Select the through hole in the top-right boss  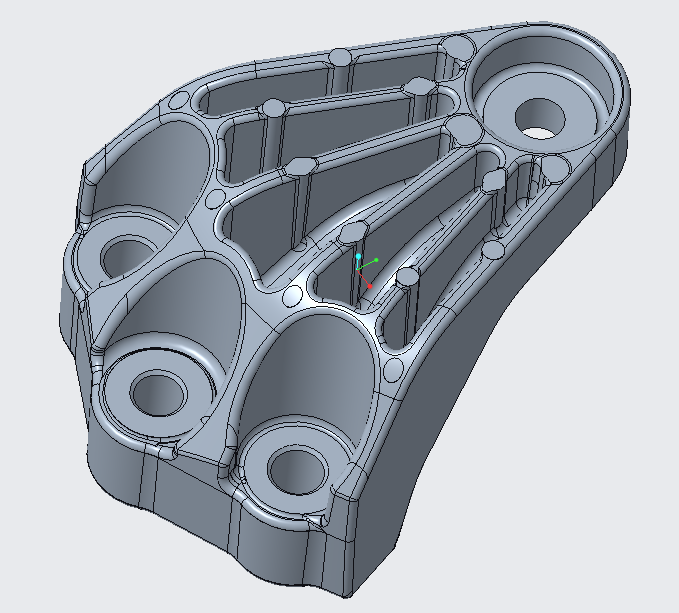click(540, 118)
